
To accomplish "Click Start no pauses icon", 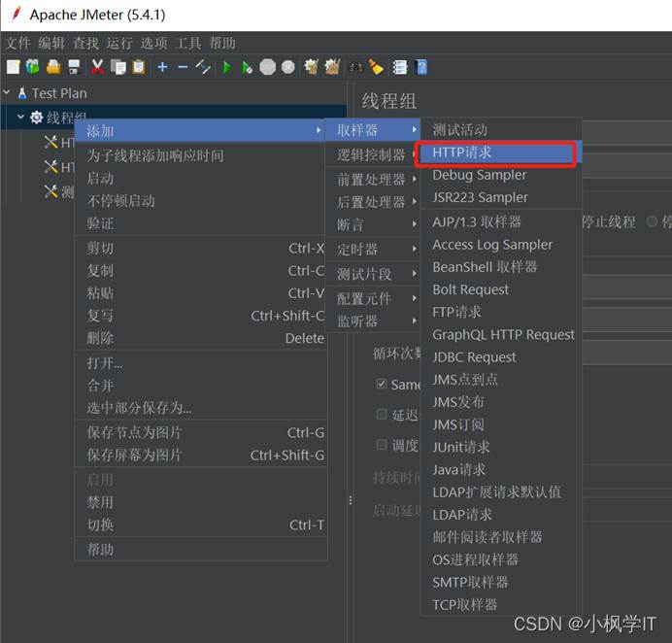I will coord(248,67).
